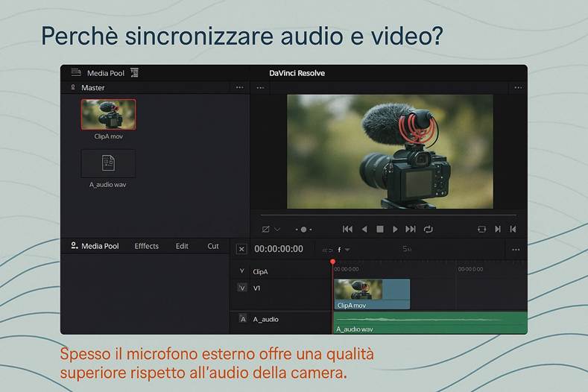
Task: Jump to the last frame
Action: click(411, 229)
